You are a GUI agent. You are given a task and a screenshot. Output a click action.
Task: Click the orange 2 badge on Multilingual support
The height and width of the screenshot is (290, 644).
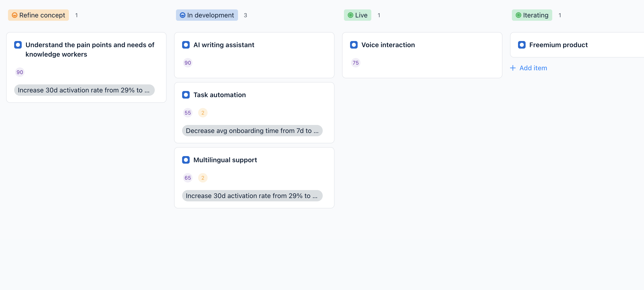click(203, 178)
